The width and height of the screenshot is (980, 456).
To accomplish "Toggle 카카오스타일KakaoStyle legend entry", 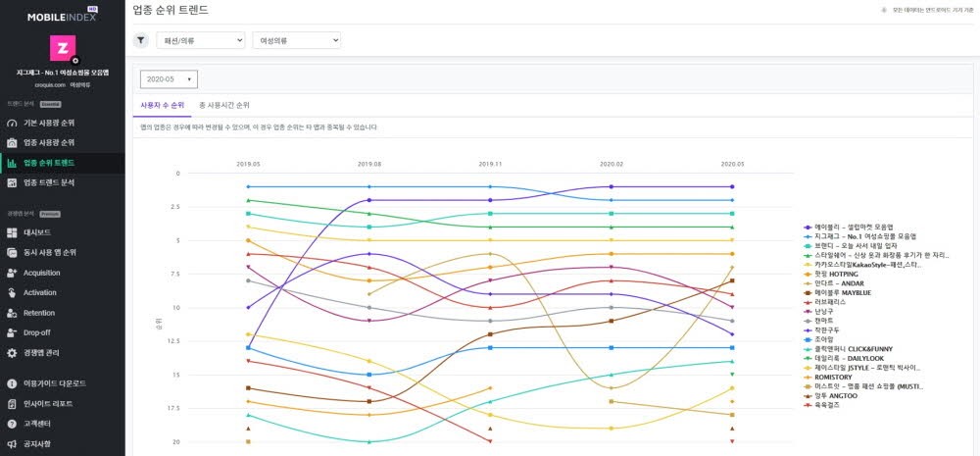I will [x=861, y=265].
